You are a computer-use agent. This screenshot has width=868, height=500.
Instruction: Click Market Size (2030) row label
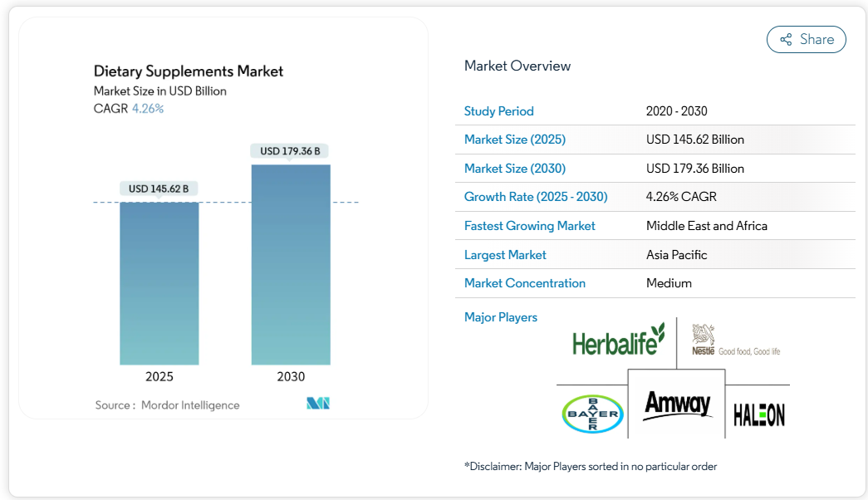514,169
